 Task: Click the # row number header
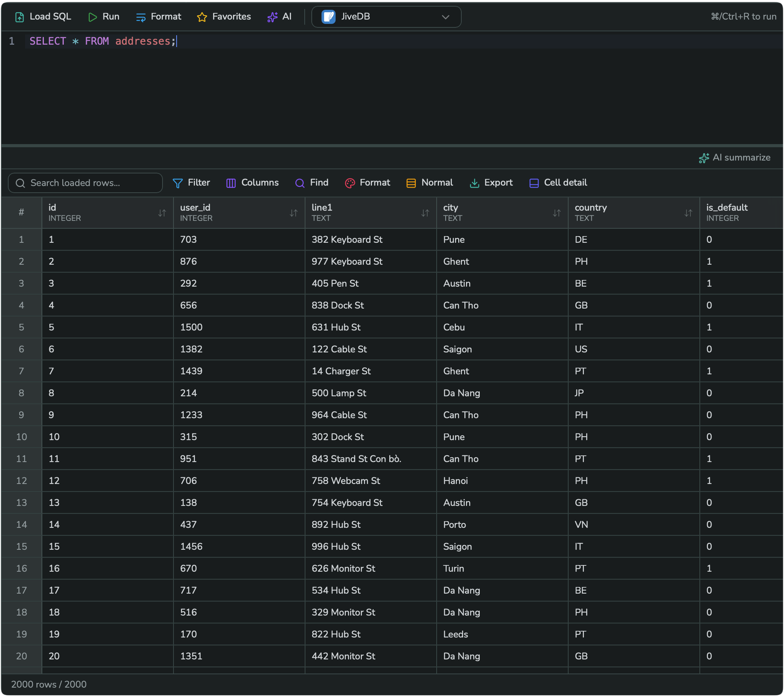tap(22, 213)
